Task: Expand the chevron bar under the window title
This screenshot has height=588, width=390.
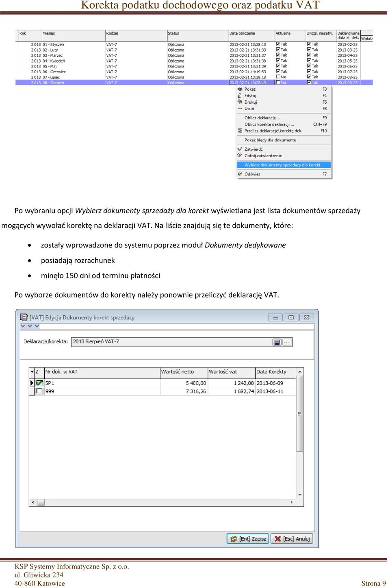Action: click(30, 326)
